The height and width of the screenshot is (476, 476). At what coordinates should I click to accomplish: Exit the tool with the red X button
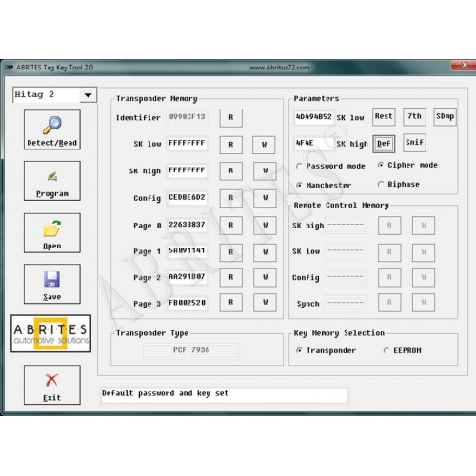click(x=52, y=385)
